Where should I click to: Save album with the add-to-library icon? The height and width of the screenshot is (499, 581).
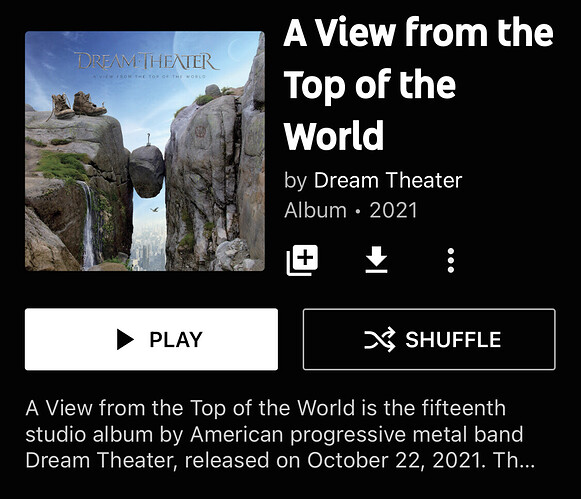pos(302,260)
